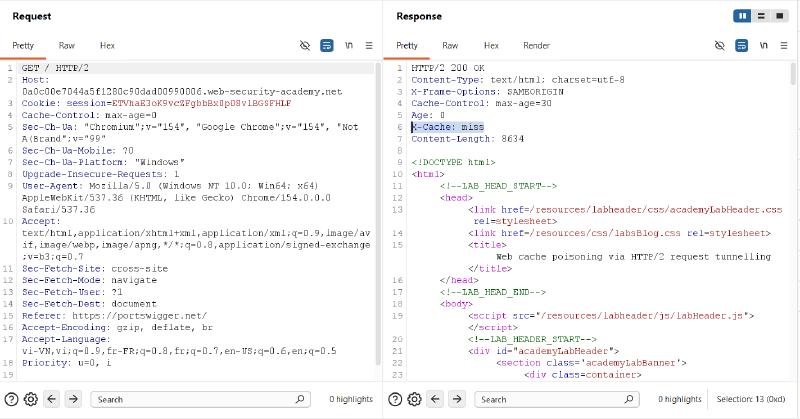Click the 'Sec-Fetch-Mode: navigate' header
The height and width of the screenshot is (419, 800).
89,280
